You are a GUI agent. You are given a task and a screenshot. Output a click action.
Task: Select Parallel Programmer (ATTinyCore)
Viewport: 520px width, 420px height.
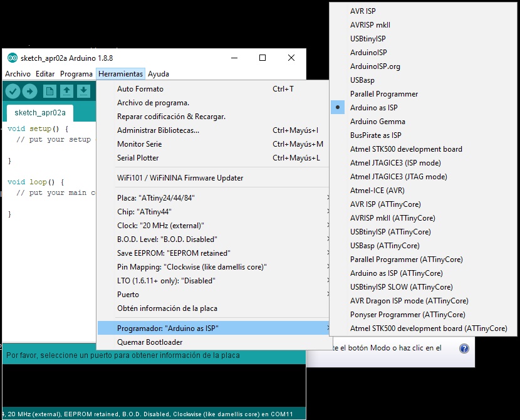tap(423, 260)
